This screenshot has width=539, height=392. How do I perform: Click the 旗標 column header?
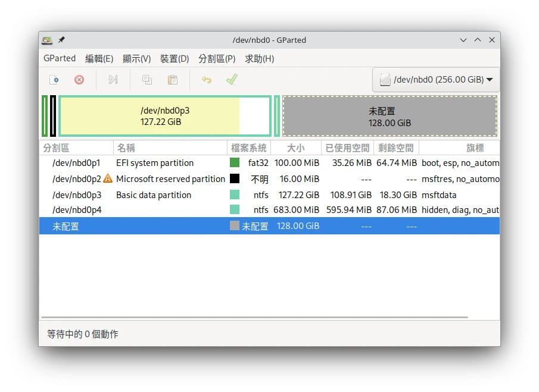click(x=459, y=148)
